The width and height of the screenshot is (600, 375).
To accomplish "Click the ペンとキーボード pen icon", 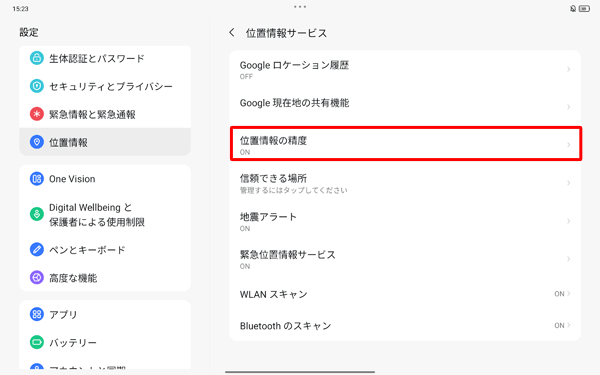I will tap(37, 250).
